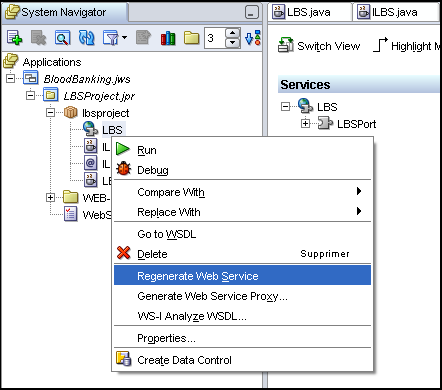The width and height of the screenshot is (442, 390).
Task: Open the Replace With submenu
Action: pos(242,212)
